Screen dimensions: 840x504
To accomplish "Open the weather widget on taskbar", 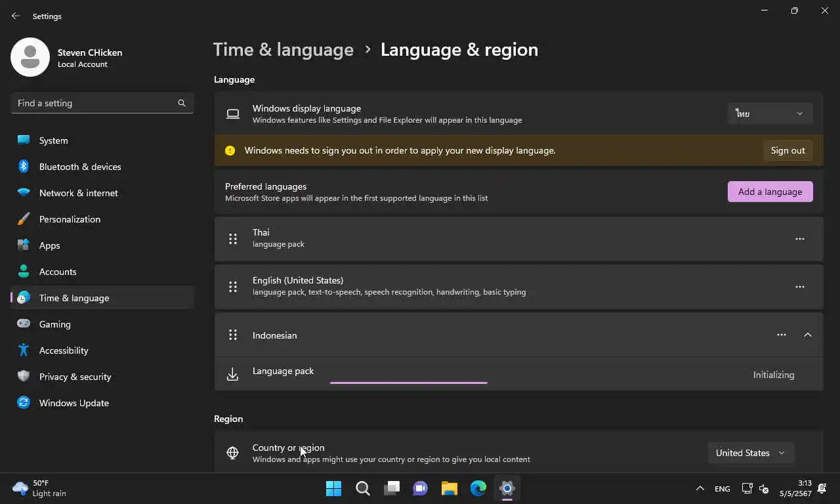I will click(39, 488).
